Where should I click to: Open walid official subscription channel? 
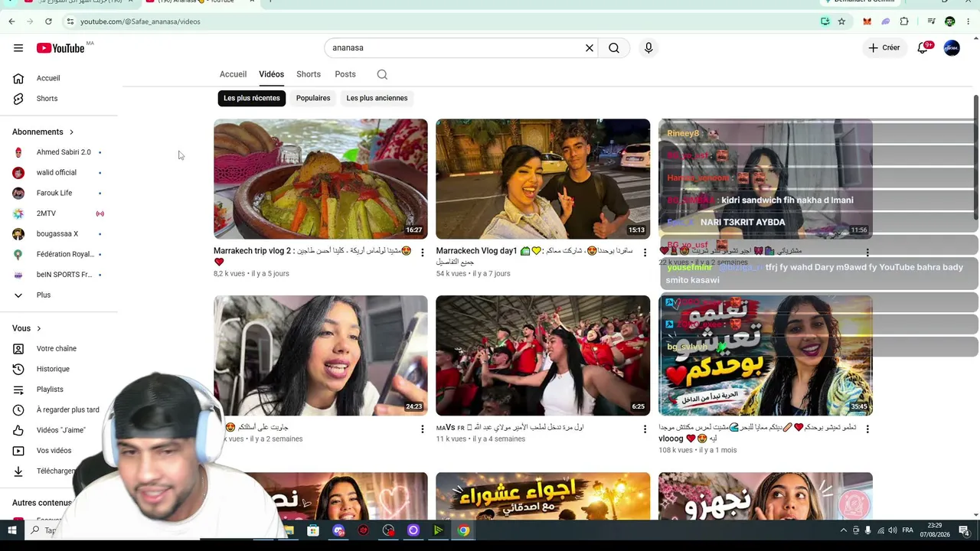(57, 173)
